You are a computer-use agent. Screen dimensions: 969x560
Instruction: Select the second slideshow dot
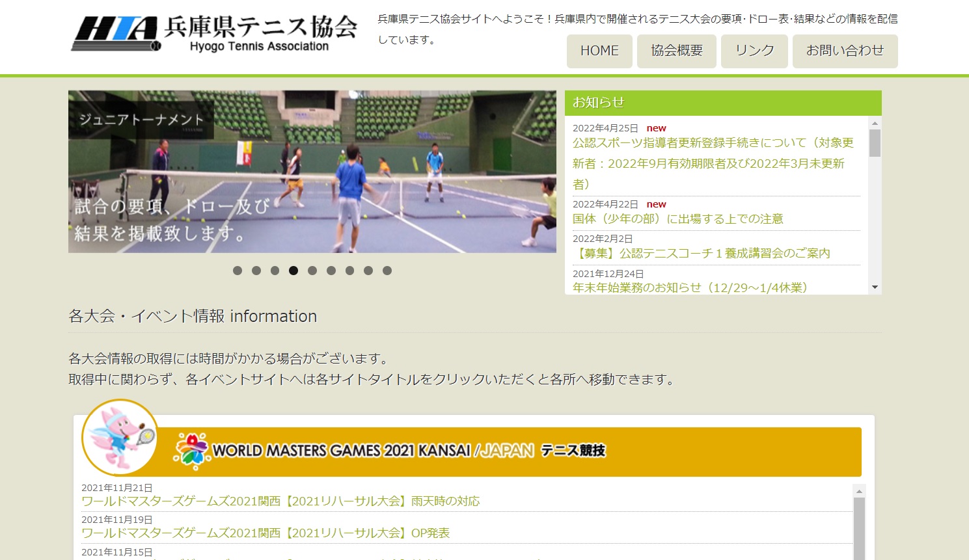[x=256, y=271]
